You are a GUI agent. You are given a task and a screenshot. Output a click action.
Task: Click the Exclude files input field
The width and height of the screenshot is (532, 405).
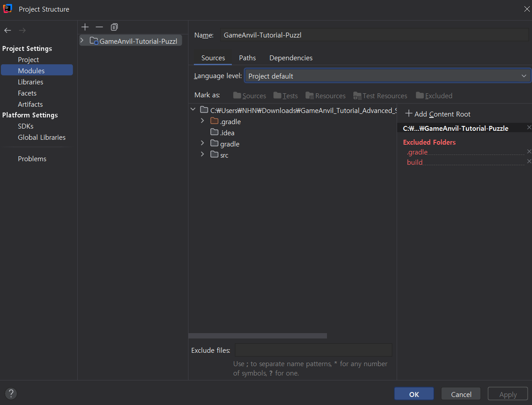click(x=313, y=350)
